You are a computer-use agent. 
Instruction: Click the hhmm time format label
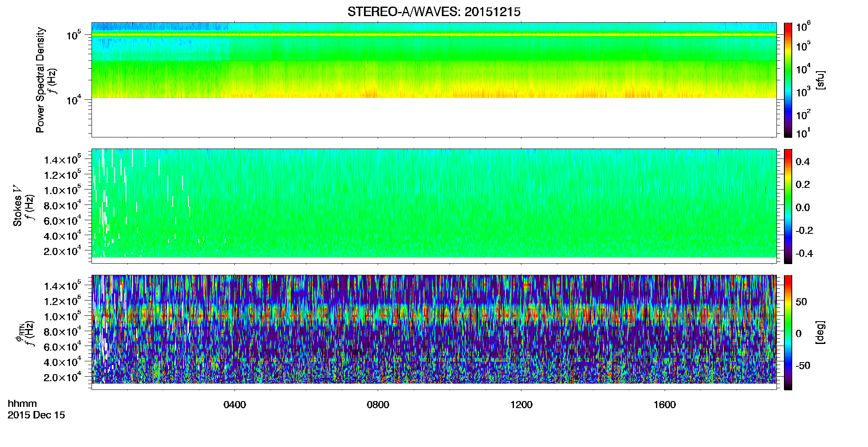(22, 404)
